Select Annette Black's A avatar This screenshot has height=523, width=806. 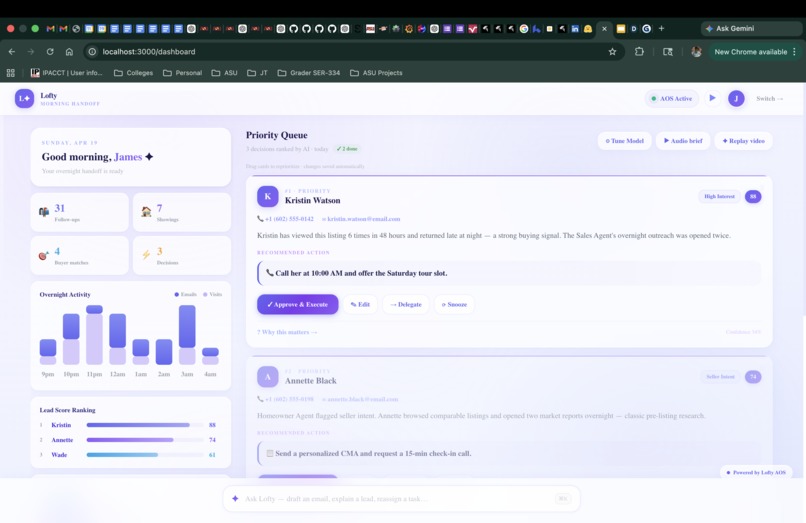click(268, 376)
